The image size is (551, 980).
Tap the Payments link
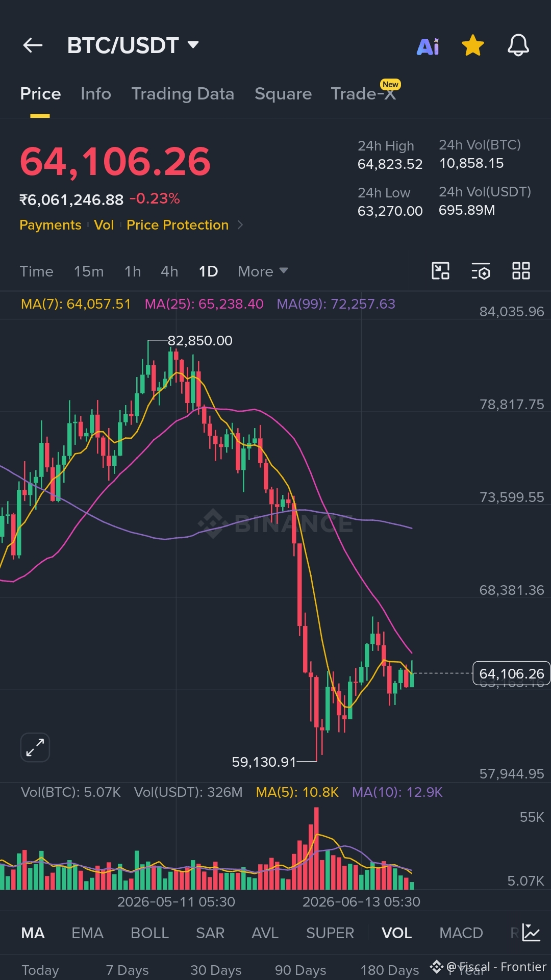click(x=51, y=225)
